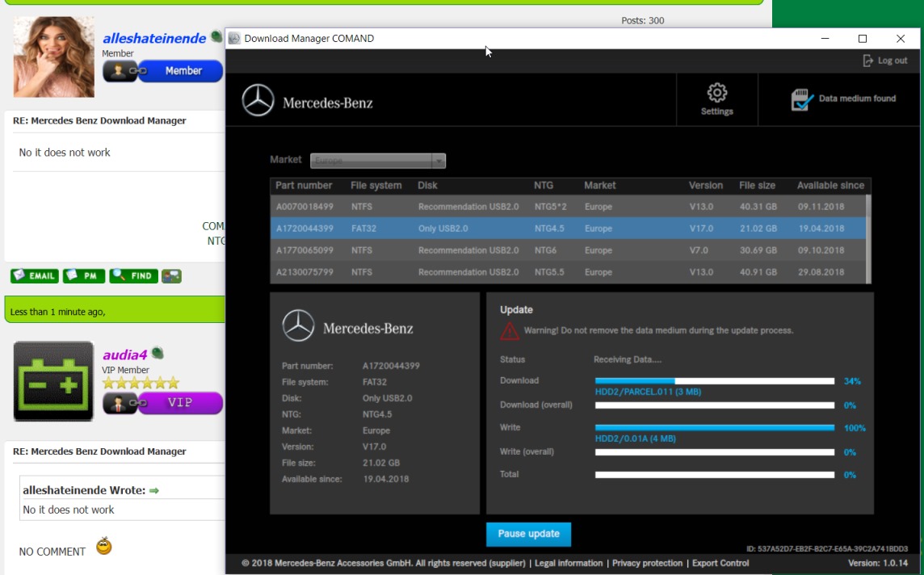Click NTG column header
This screenshot has width=924, height=575.
[x=544, y=185]
